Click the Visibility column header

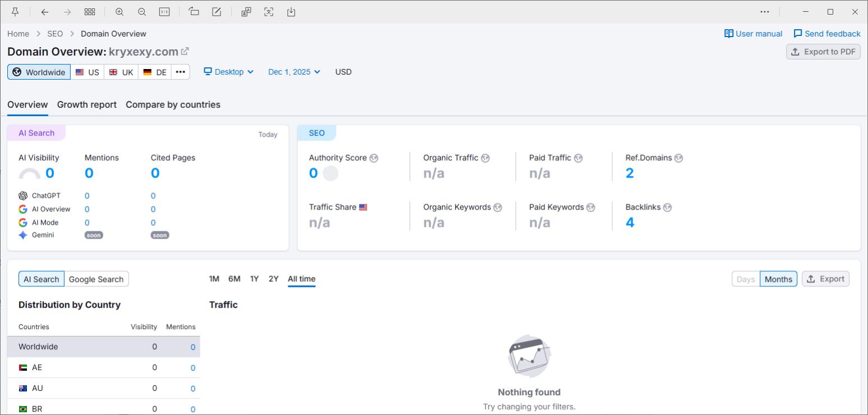tap(144, 327)
